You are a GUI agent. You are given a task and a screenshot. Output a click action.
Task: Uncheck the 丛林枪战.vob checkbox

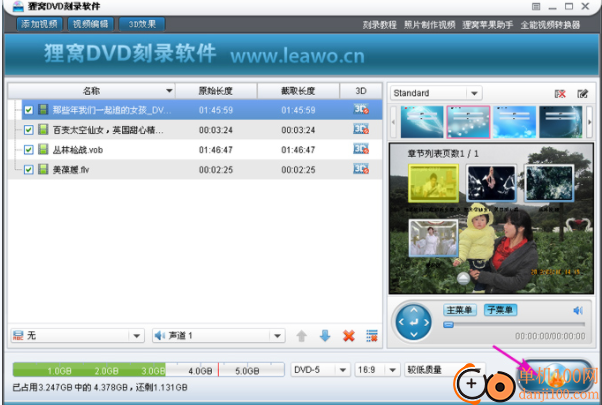point(28,150)
